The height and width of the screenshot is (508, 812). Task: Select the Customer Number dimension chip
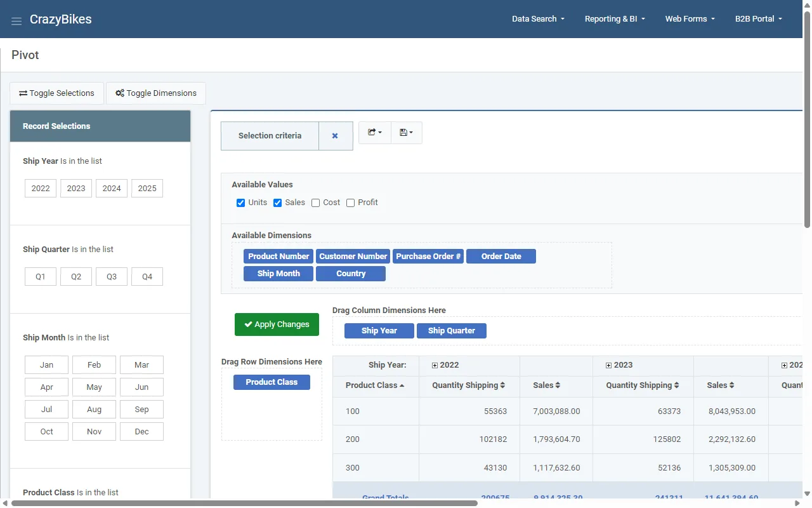[353, 257]
